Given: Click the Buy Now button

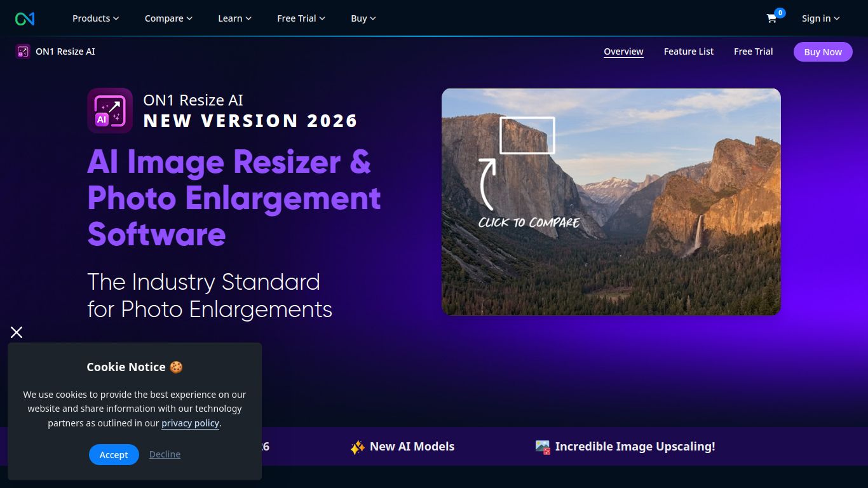Looking at the screenshot, I should 822,51.
